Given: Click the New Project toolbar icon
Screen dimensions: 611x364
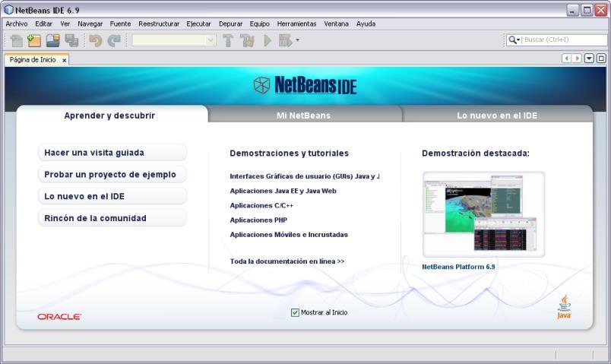Looking at the screenshot, I should (x=34, y=40).
